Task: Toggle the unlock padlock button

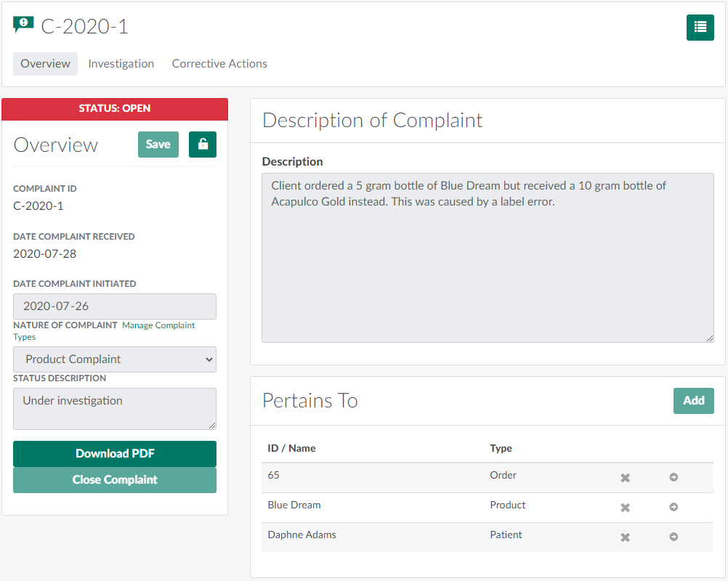Action: point(202,145)
